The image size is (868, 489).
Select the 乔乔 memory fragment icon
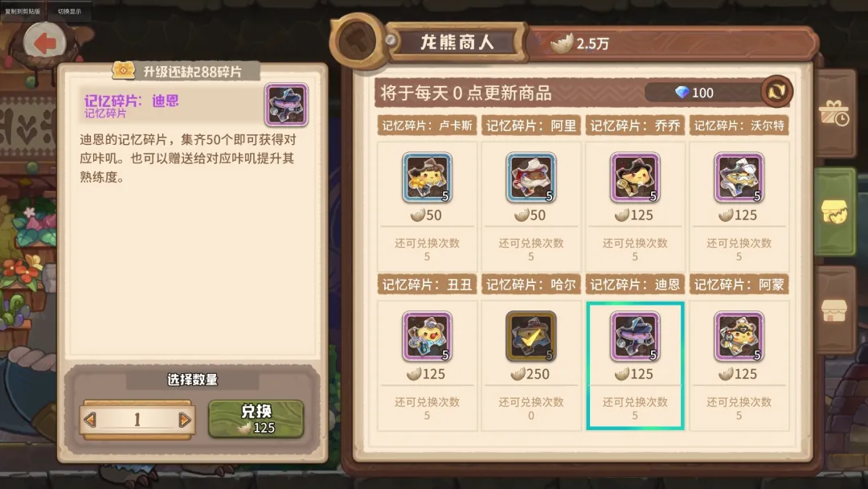[635, 177]
